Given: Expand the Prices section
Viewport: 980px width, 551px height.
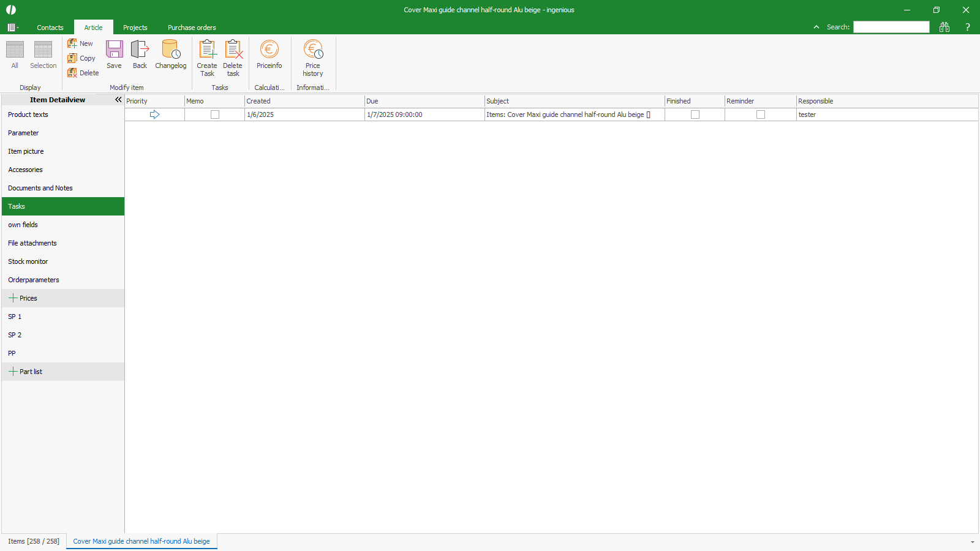Looking at the screenshot, I should 13,298.
